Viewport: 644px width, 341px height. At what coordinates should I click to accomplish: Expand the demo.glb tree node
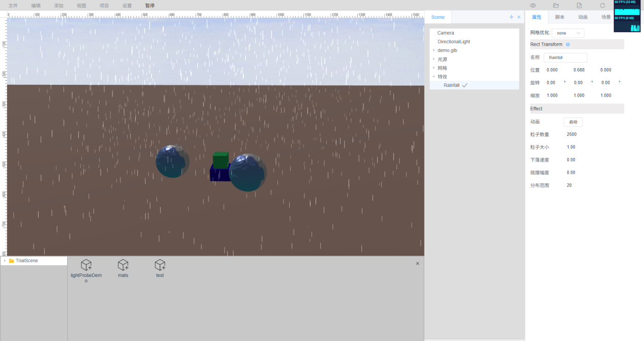[x=434, y=50]
